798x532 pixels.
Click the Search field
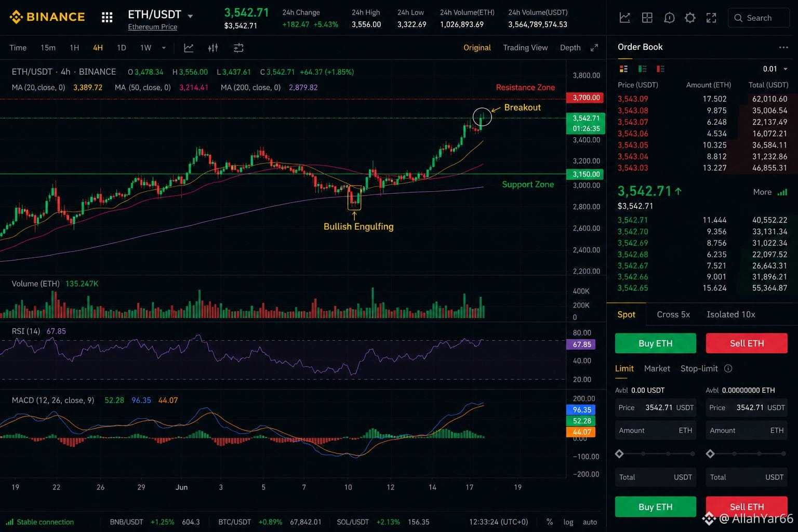click(759, 18)
